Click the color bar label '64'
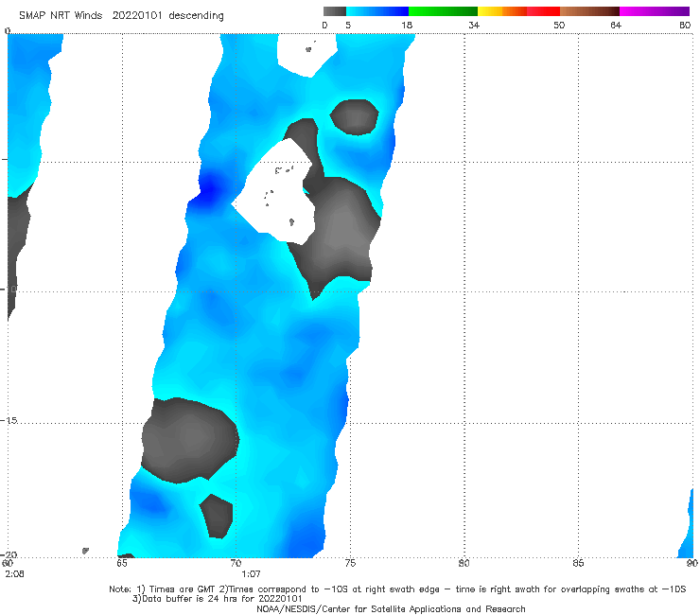Image resolution: width=700 pixels, height=615 pixels. pyautogui.click(x=616, y=26)
